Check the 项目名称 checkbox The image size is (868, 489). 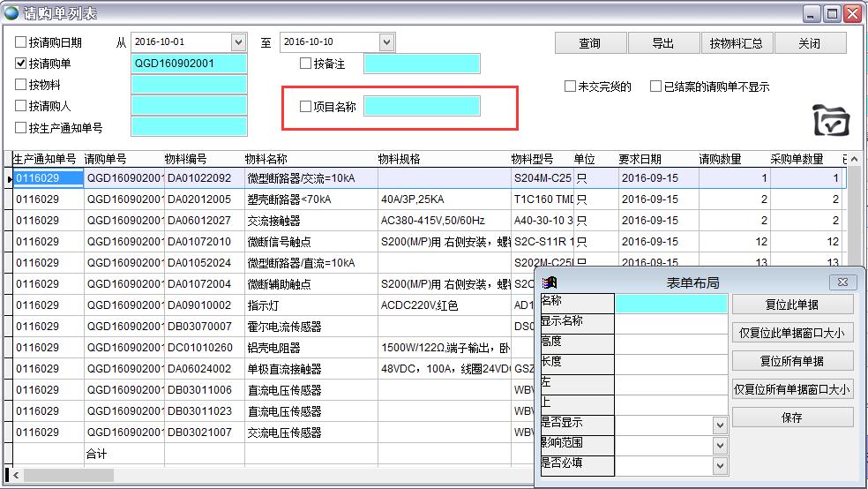(306, 107)
